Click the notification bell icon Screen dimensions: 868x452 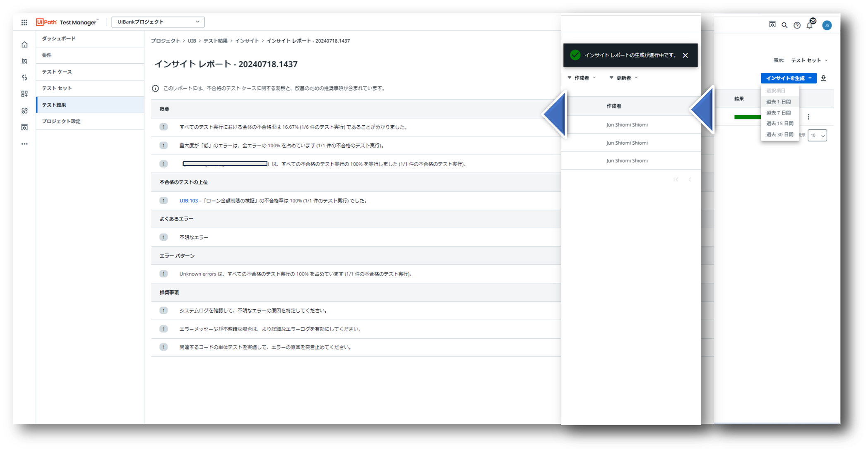click(810, 25)
